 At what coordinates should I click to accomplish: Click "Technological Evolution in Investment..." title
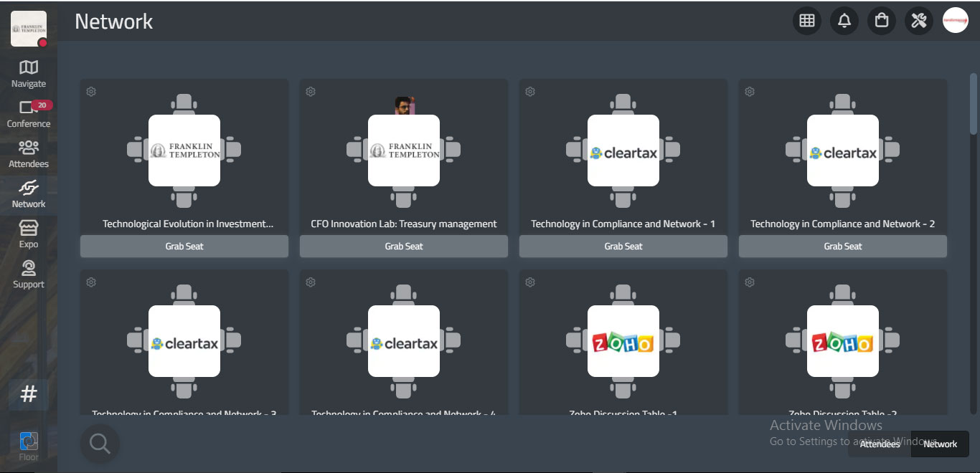(188, 224)
